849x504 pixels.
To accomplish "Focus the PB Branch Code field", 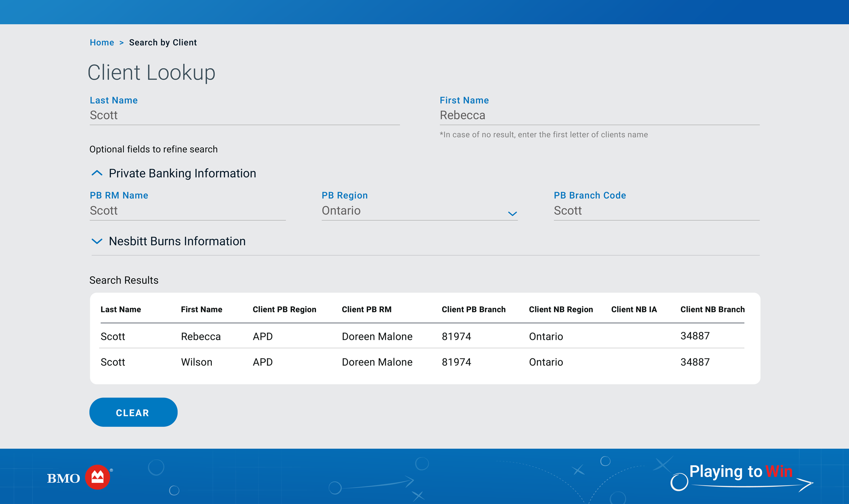I will (x=656, y=211).
